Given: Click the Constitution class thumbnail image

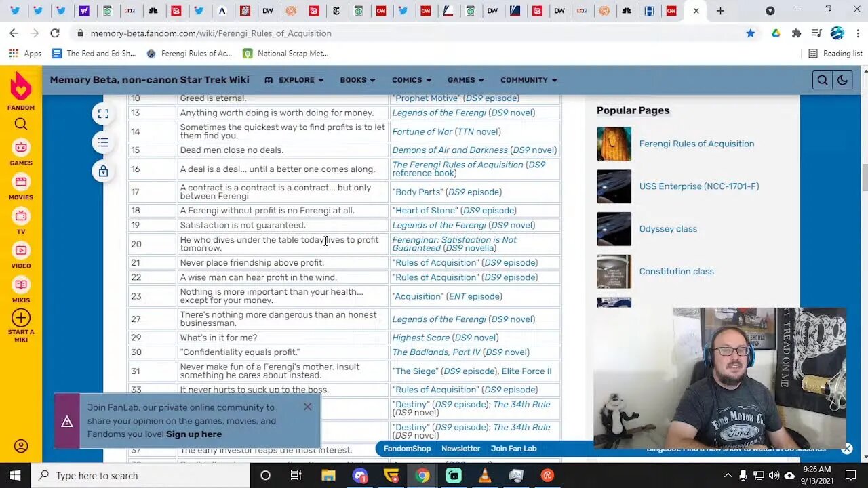Looking at the screenshot, I should click(614, 272).
